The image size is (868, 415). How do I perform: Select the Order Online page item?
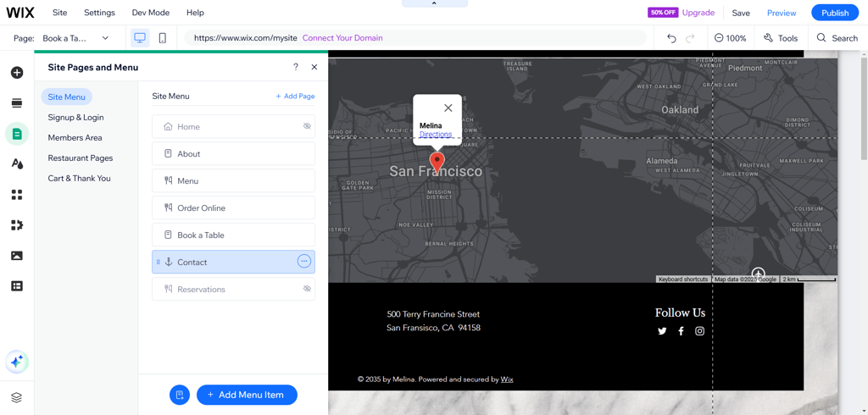coord(234,207)
